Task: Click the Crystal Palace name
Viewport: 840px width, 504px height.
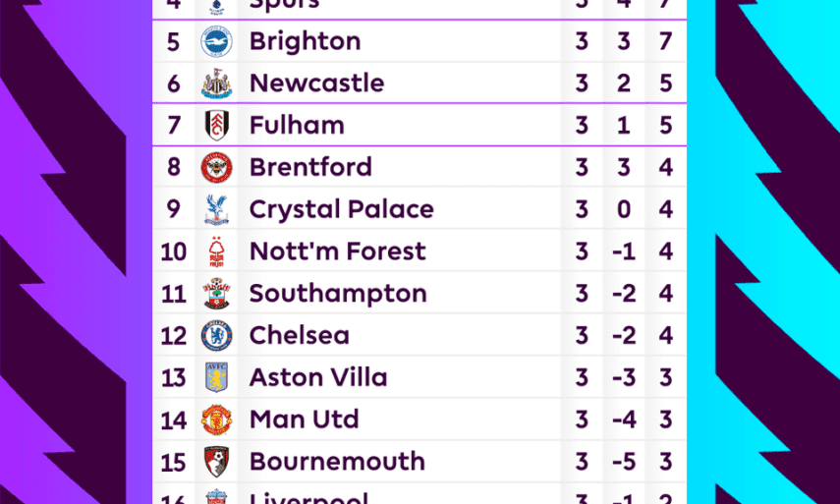Action: click(341, 209)
